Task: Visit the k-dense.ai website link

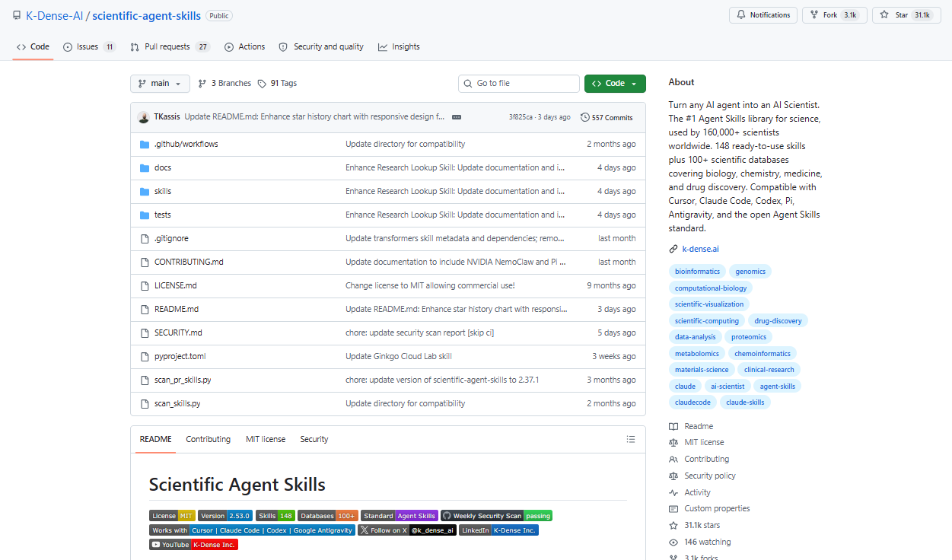Action: point(700,249)
